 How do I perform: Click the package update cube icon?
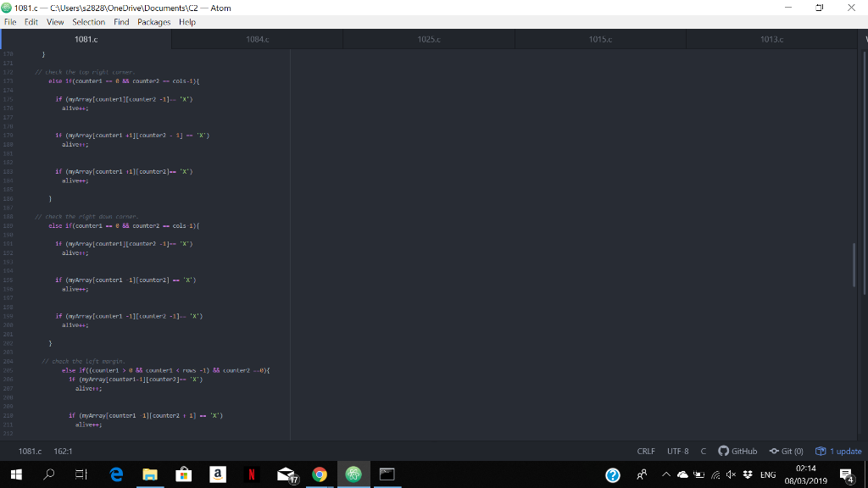pyautogui.click(x=819, y=451)
